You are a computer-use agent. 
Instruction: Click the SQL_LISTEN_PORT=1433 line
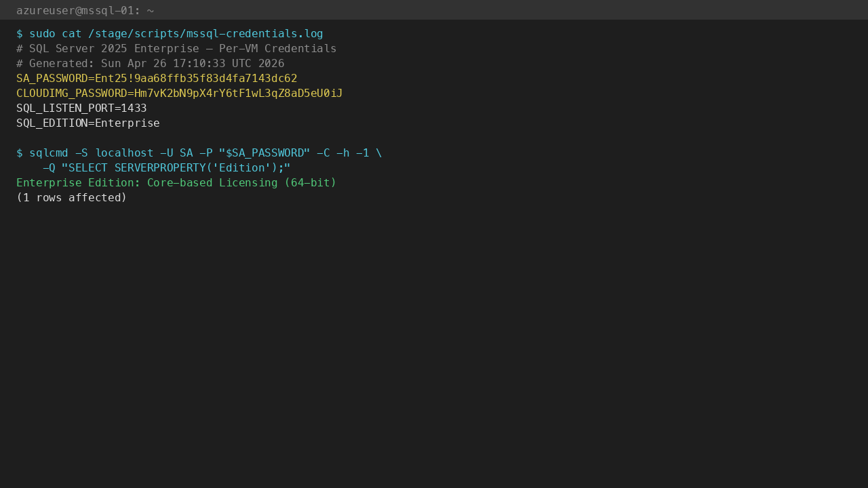point(81,108)
